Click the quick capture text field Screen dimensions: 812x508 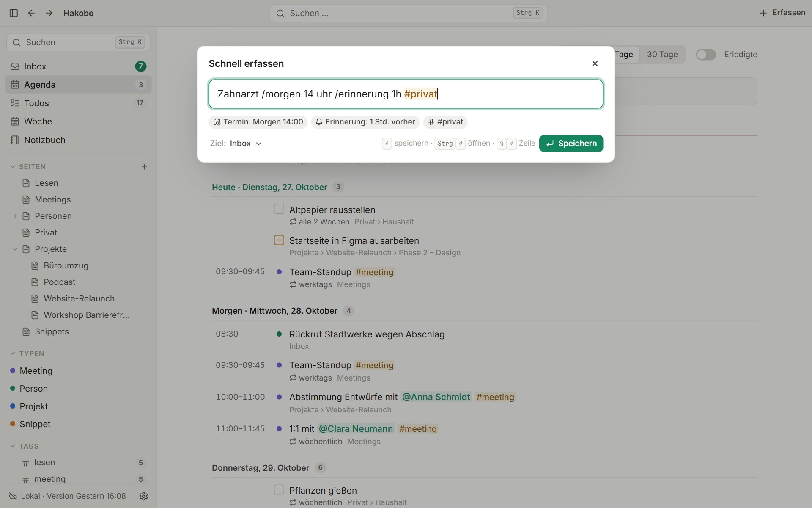406,94
